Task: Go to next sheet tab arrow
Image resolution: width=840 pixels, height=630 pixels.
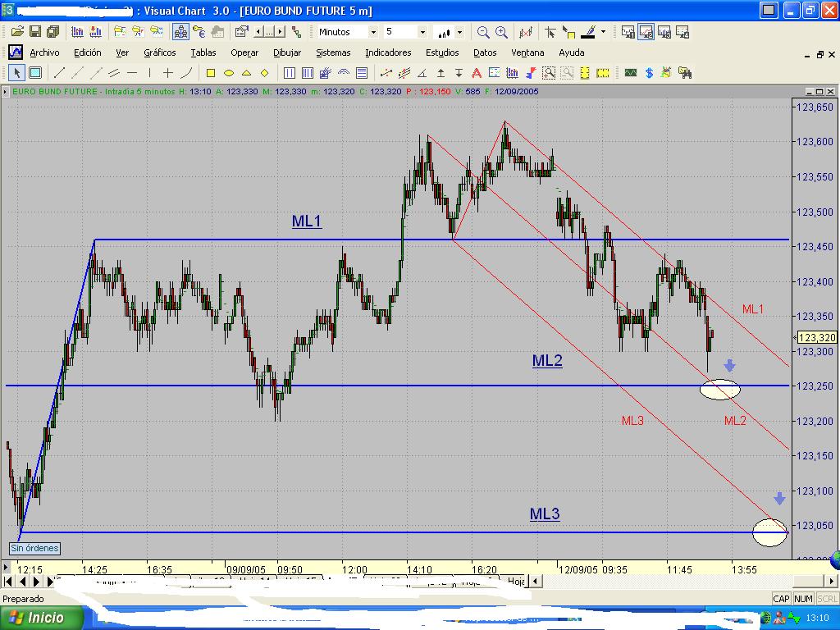Action: [36, 581]
